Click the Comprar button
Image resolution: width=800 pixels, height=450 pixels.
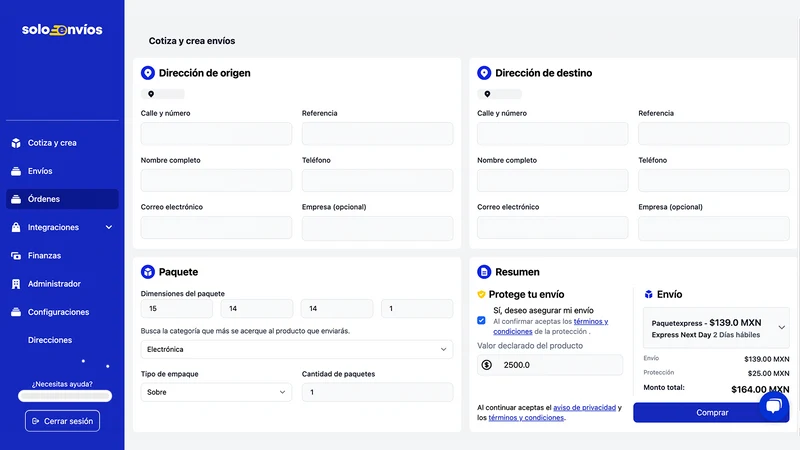[711, 412]
